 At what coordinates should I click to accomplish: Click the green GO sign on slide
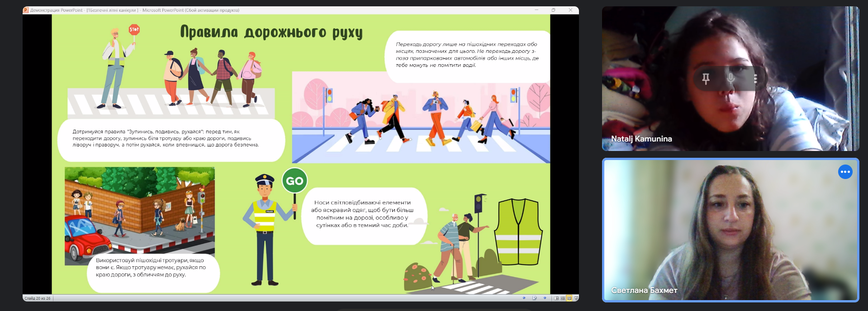[x=294, y=181]
